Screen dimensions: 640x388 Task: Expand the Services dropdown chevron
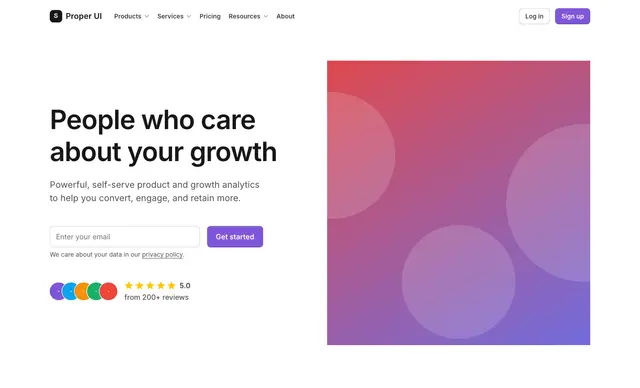[189, 16]
